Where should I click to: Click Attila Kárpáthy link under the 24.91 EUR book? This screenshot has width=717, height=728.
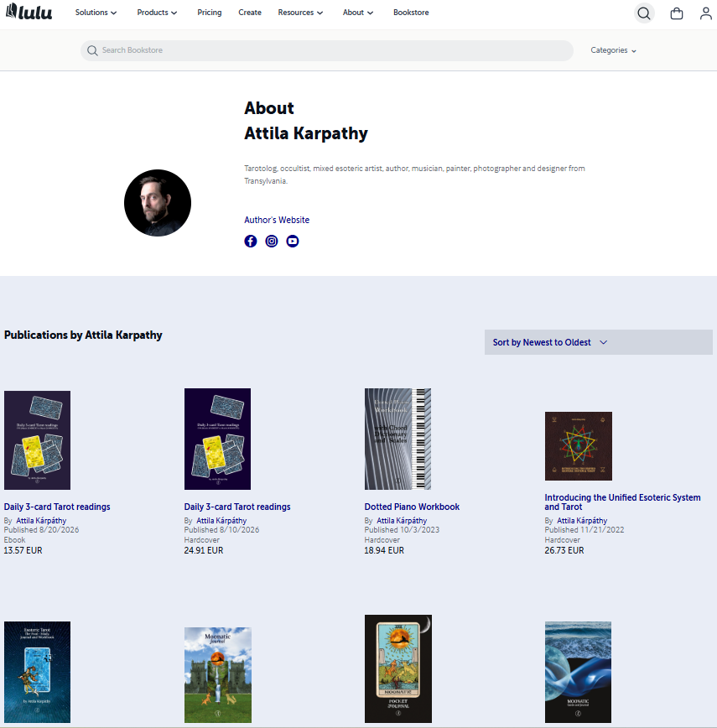tap(221, 521)
